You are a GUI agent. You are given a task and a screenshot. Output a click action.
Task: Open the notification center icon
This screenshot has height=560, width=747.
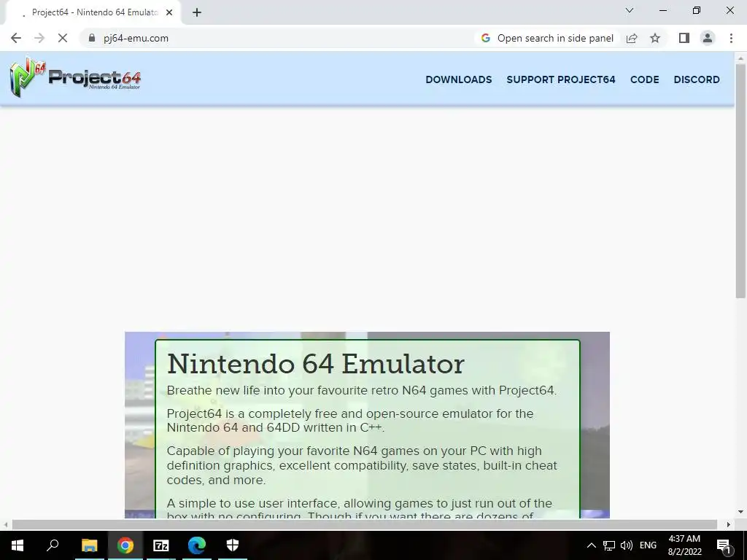(x=724, y=545)
